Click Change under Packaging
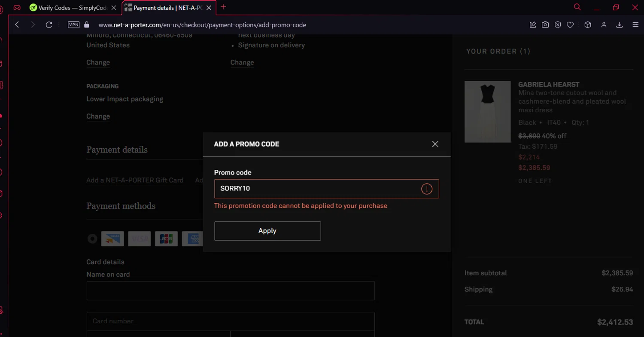The height and width of the screenshot is (337, 644). click(x=98, y=116)
